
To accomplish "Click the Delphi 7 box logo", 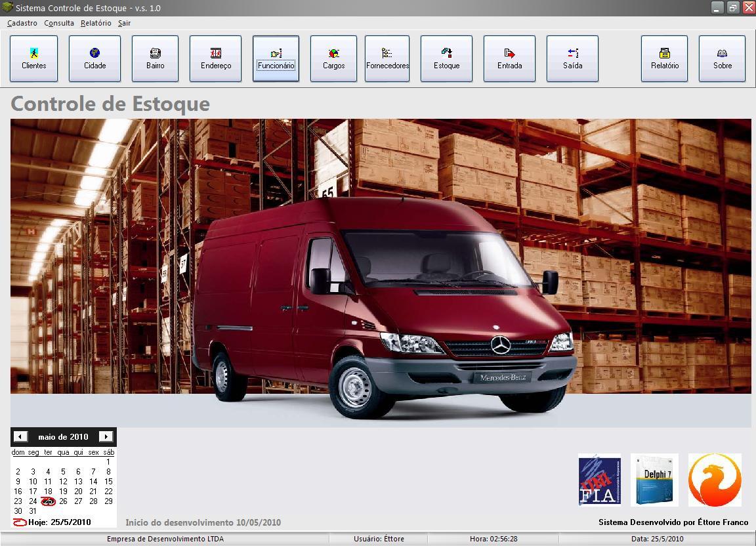I will pos(654,480).
